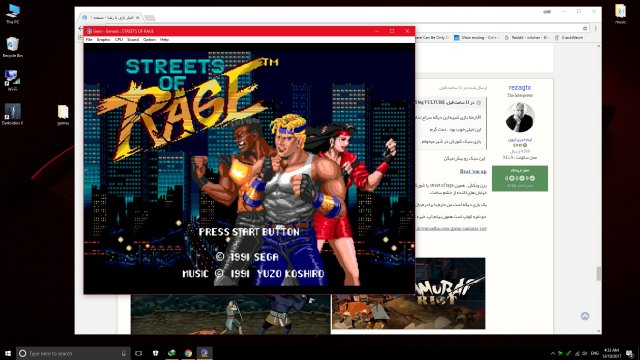Click rezagtx's round avatar picture
The image size is (640, 360).
tap(520, 118)
